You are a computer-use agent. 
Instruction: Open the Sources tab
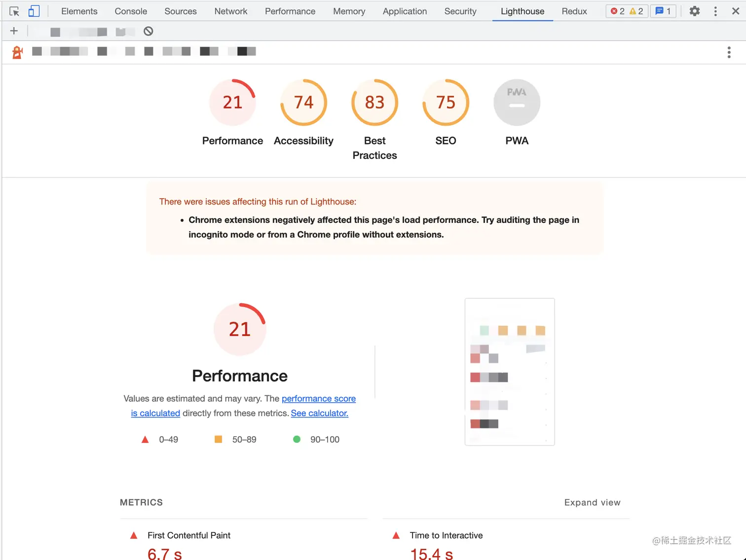(181, 11)
